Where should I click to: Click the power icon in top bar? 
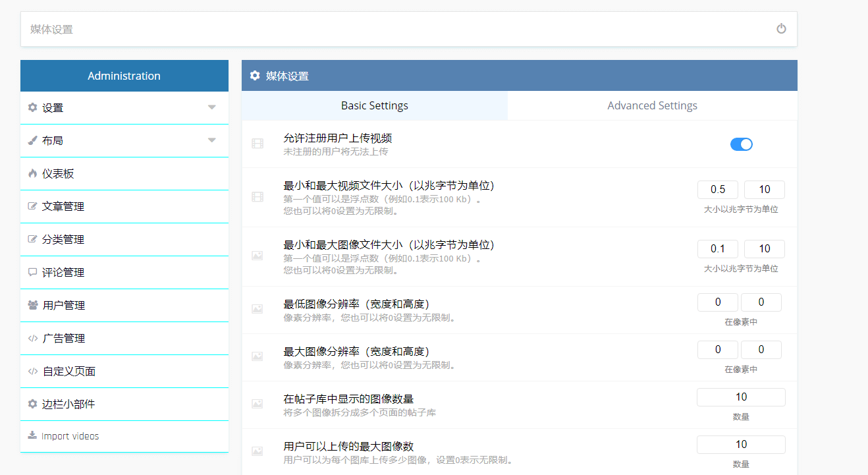click(x=781, y=29)
